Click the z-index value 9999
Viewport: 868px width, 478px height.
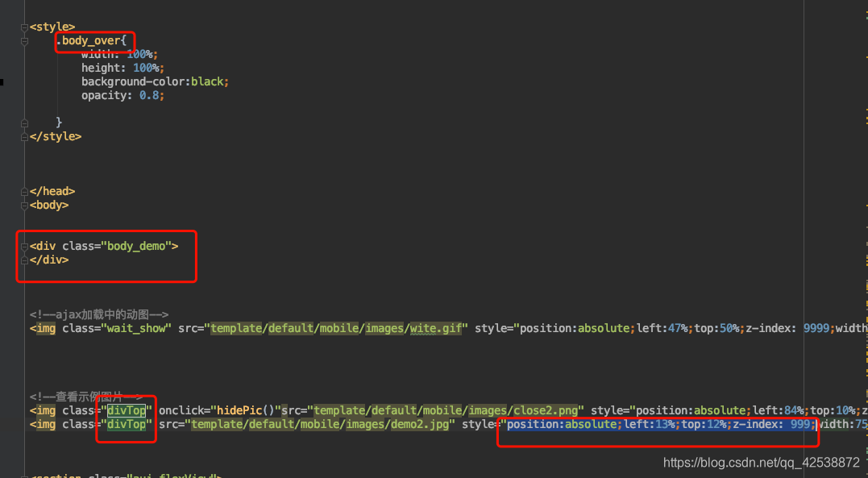(x=816, y=328)
